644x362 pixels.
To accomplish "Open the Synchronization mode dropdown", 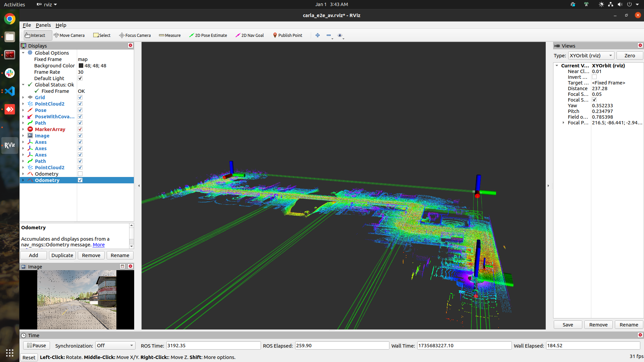I will [115, 346].
